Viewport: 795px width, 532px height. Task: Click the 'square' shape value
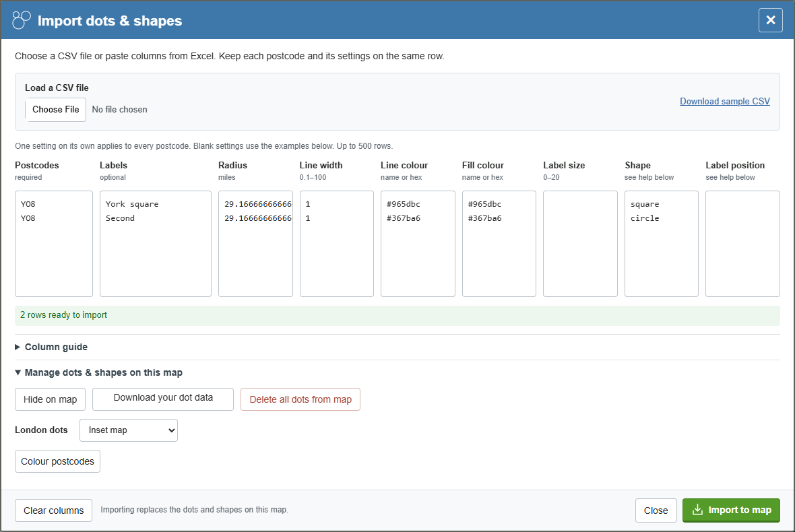645,204
